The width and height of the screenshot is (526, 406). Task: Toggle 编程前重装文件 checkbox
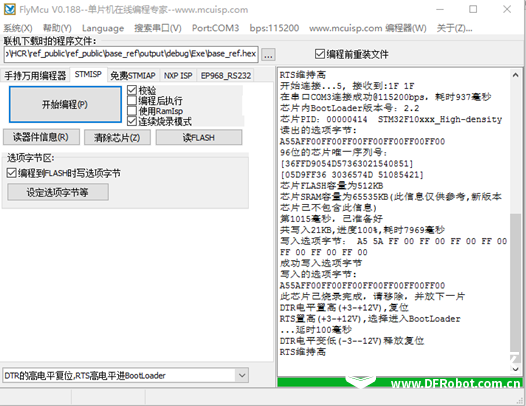pyautogui.click(x=352, y=54)
